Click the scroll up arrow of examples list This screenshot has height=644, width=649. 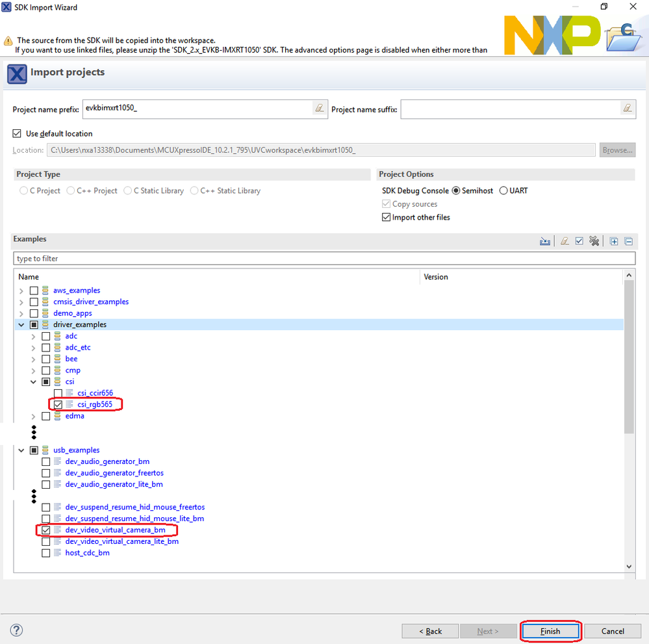click(x=629, y=276)
